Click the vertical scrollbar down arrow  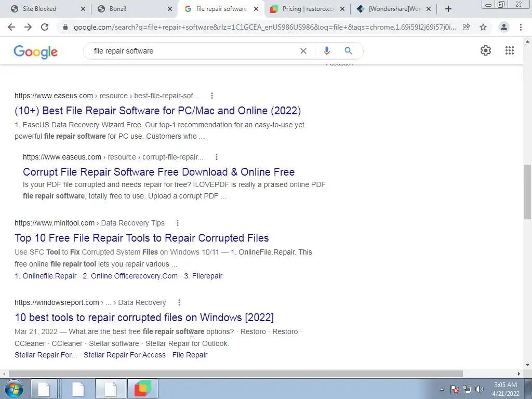[x=527, y=365]
